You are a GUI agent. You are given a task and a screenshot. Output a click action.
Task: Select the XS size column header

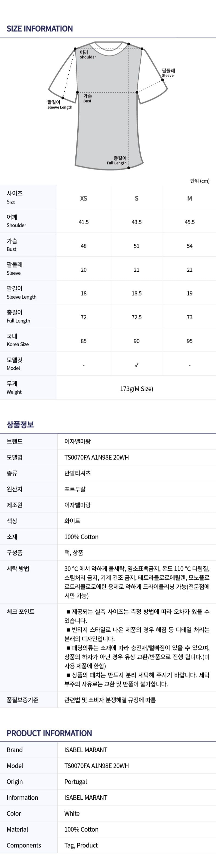point(84,198)
